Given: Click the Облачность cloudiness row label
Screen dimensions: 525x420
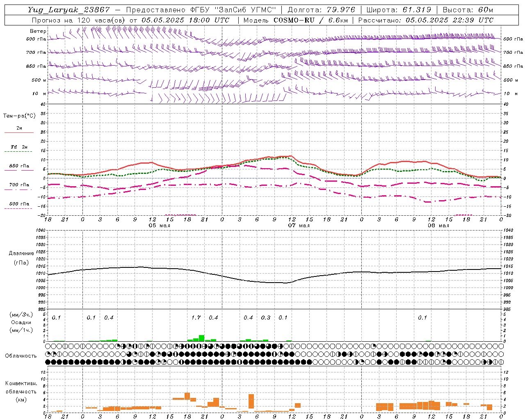Looking at the screenshot, I should coord(21,356).
